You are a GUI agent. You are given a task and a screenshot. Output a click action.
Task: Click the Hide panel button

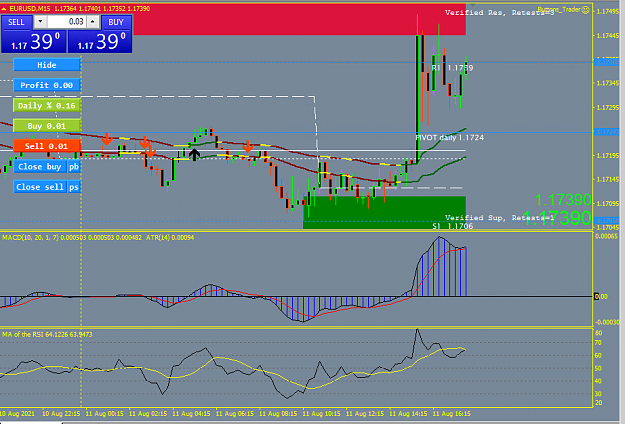coord(47,65)
